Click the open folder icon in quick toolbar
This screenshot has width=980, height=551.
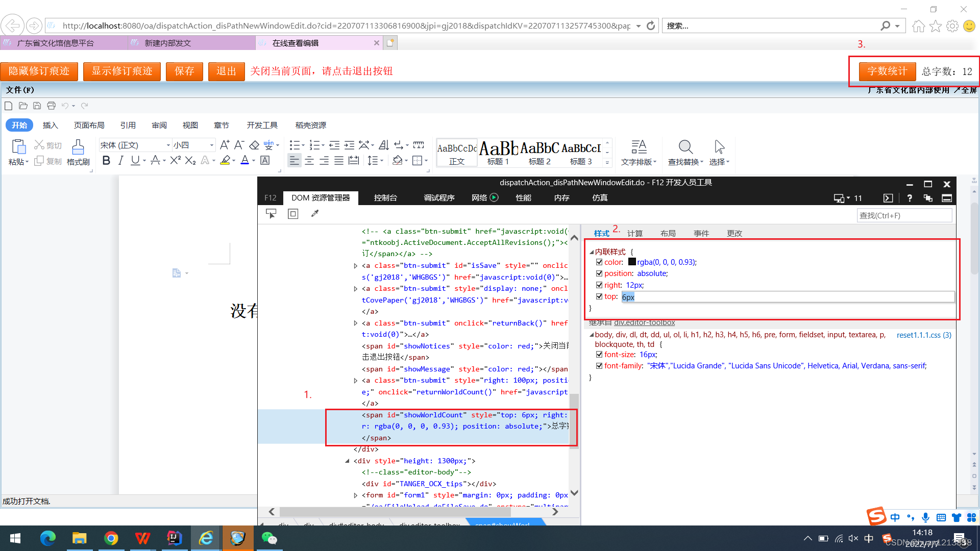tap(23, 106)
